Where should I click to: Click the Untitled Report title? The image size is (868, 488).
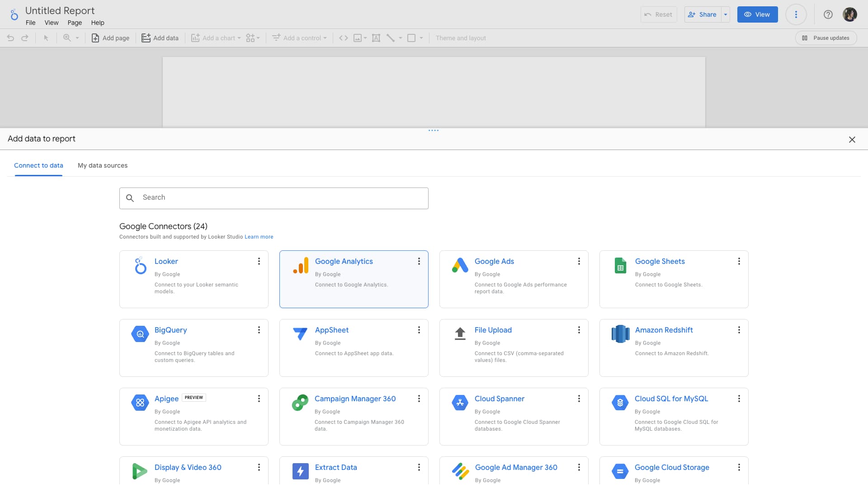coord(60,10)
